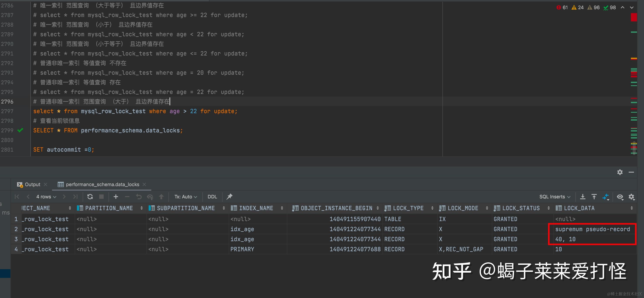Pin the results tab with the pin icon
The height and width of the screenshot is (298, 644).
[229, 197]
